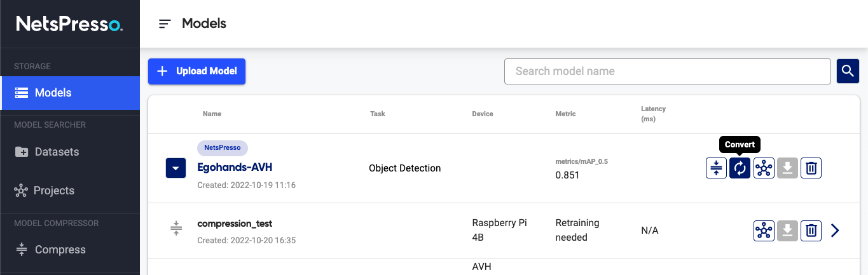Click download icon in compression_test row
868x275 pixels.
pos(787,231)
